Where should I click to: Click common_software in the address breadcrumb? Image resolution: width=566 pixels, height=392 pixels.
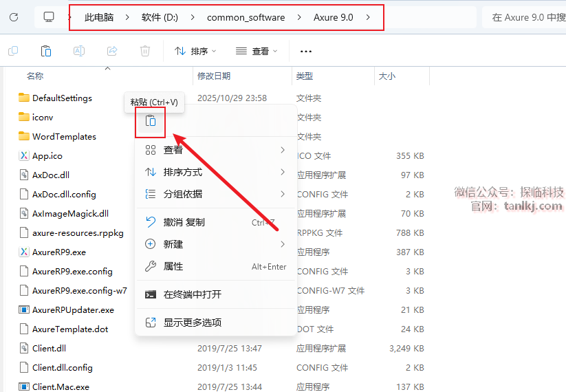coord(246,17)
